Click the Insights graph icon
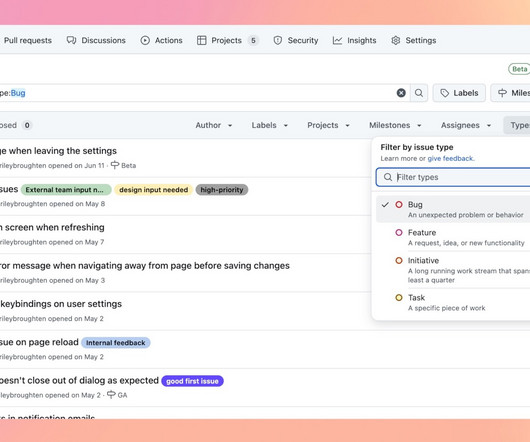The width and height of the screenshot is (530, 442). 337,41
